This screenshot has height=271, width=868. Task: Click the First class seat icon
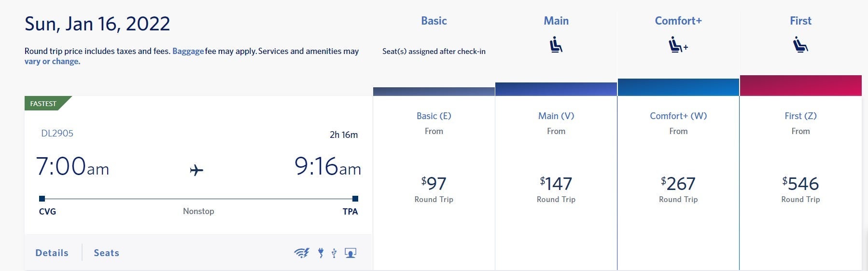pos(800,45)
